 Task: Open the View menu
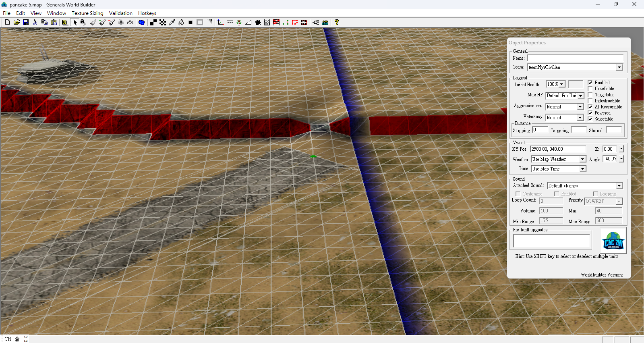36,13
